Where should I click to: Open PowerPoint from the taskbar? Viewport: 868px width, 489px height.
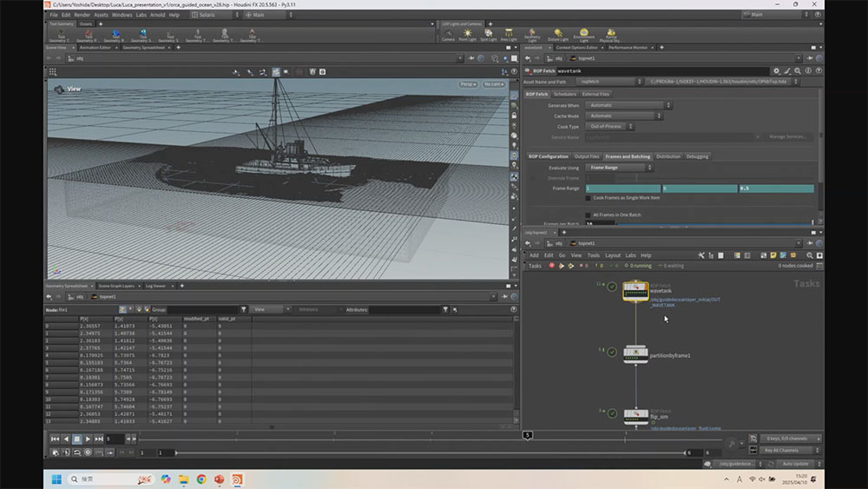(220, 479)
